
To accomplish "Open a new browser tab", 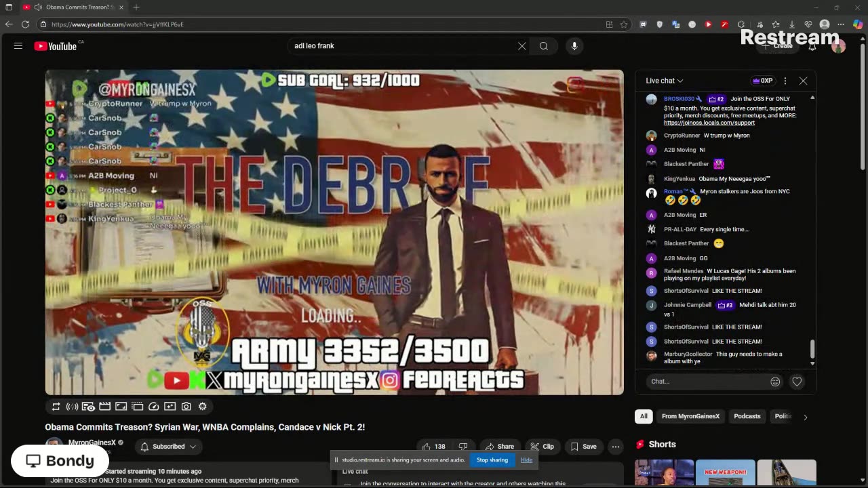I will coord(136,7).
